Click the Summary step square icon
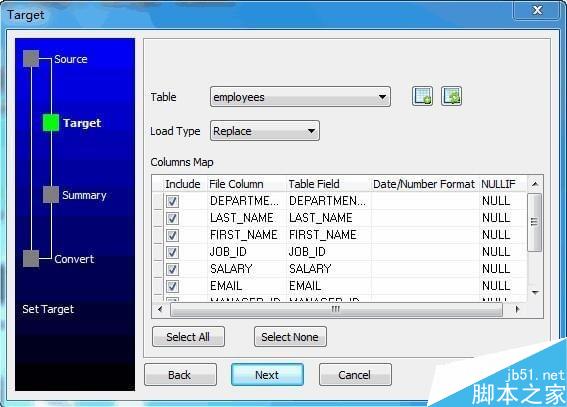The height and width of the screenshot is (407, 567). (51, 194)
